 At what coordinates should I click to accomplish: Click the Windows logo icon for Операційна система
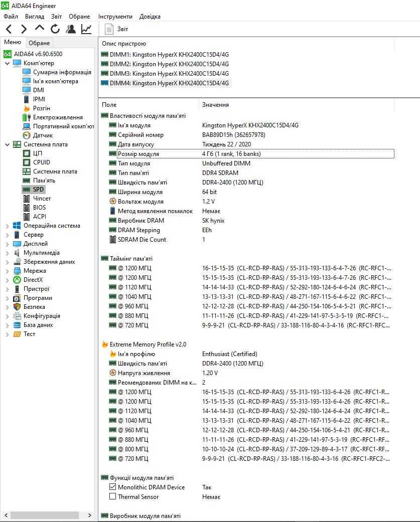(x=17, y=225)
